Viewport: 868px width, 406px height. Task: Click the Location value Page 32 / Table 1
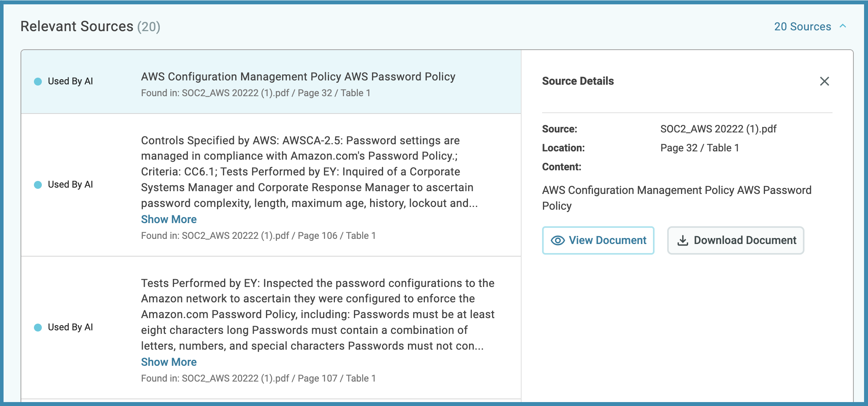tap(700, 148)
